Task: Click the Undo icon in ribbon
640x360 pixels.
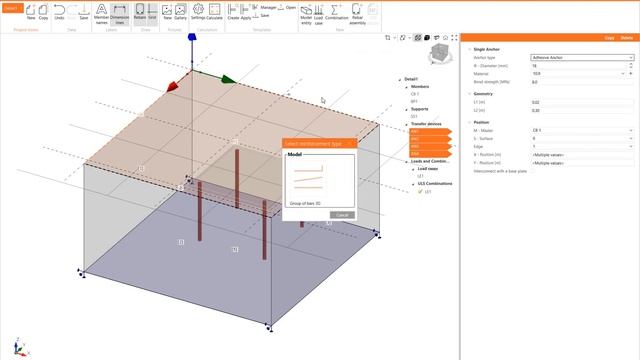Action: click(x=59, y=11)
